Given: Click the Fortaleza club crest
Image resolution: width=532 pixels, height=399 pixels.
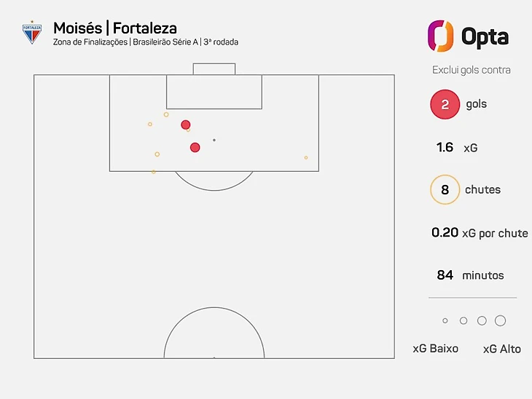Looking at the screenshot, I should pyautogui.click(x=31, y=33).
